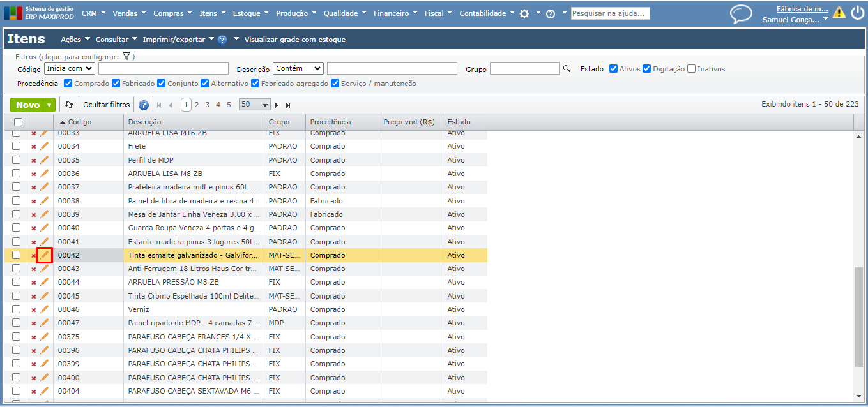Click the magnifier icon next to the Grupo field
This screenshot has height=407, width=868.
pyautogui.click(x=566, y=69)
